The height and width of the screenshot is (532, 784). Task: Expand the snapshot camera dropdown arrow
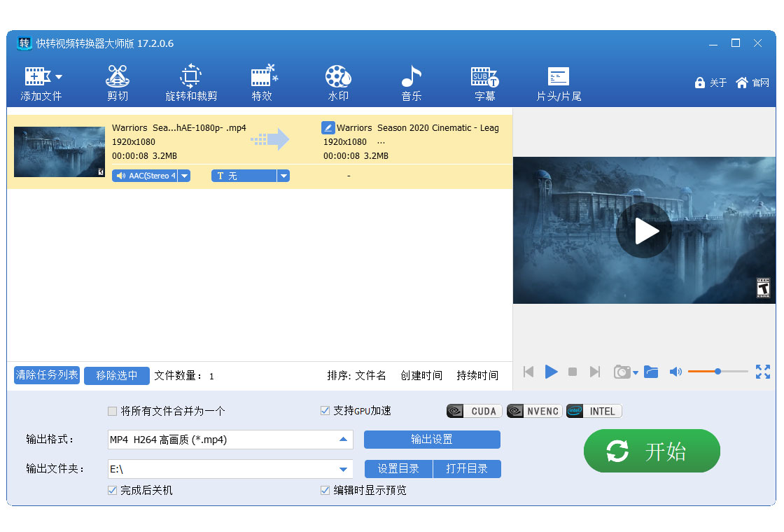pyautogui.click(x=636, y=372)
